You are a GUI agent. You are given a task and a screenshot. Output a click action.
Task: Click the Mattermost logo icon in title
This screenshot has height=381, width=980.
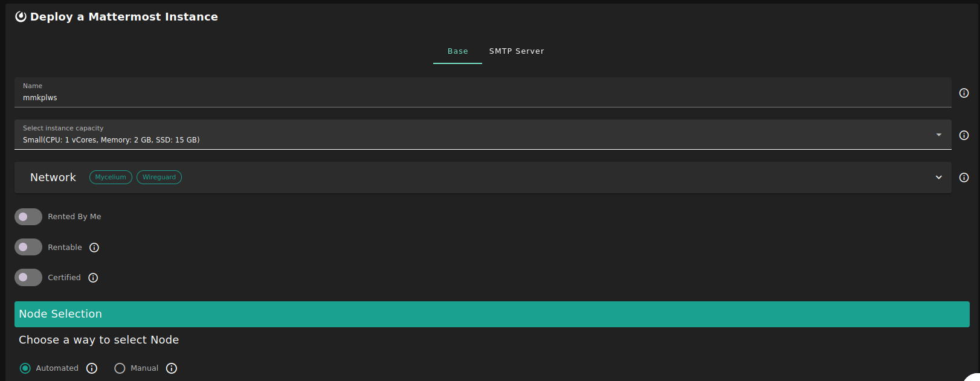point(21,17)
